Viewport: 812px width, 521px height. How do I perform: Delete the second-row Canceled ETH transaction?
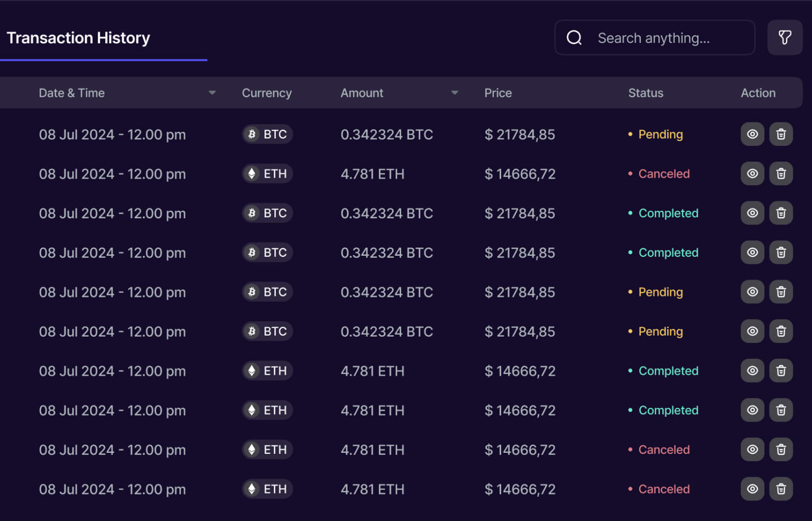coord(781,174)
